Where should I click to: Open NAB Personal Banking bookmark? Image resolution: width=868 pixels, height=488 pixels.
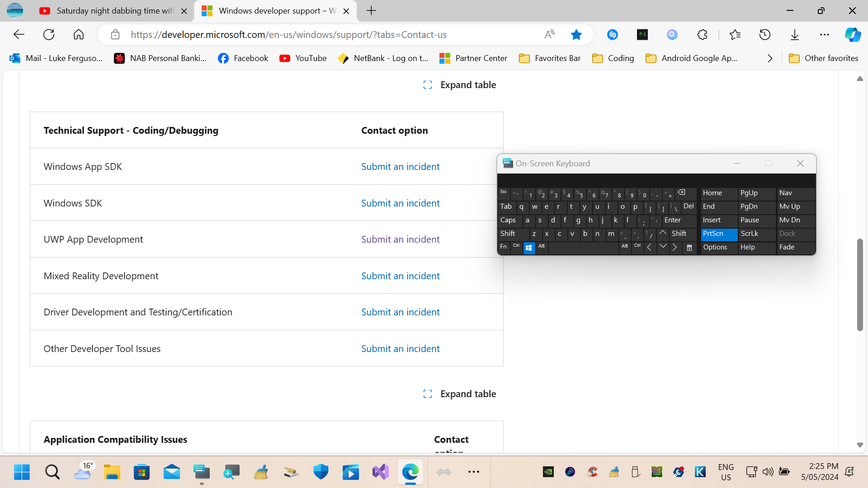[160, 58]
